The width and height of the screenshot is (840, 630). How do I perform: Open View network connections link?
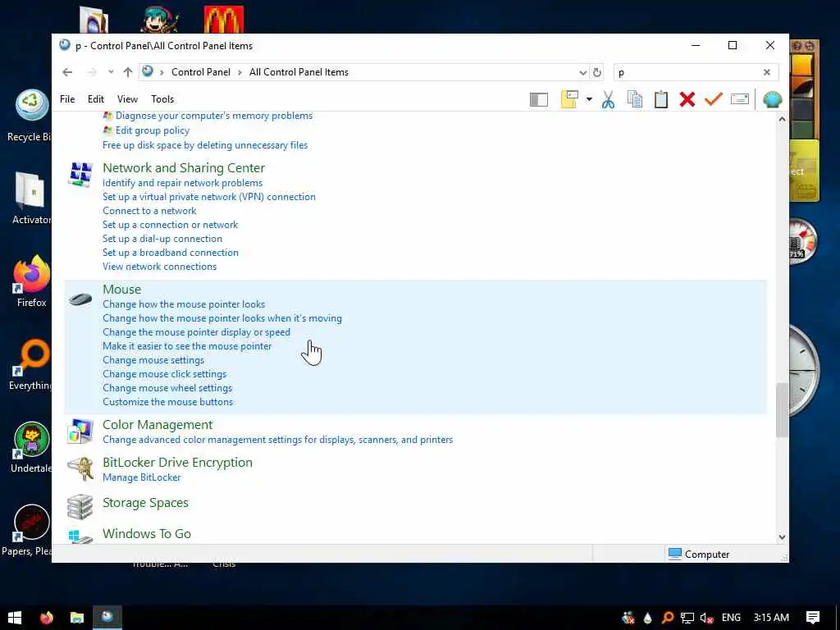point(160,267)
